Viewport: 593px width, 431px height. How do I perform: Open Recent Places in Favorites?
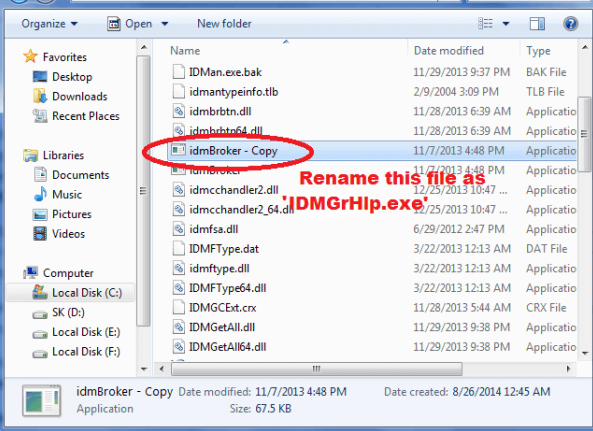pos(85,116)
